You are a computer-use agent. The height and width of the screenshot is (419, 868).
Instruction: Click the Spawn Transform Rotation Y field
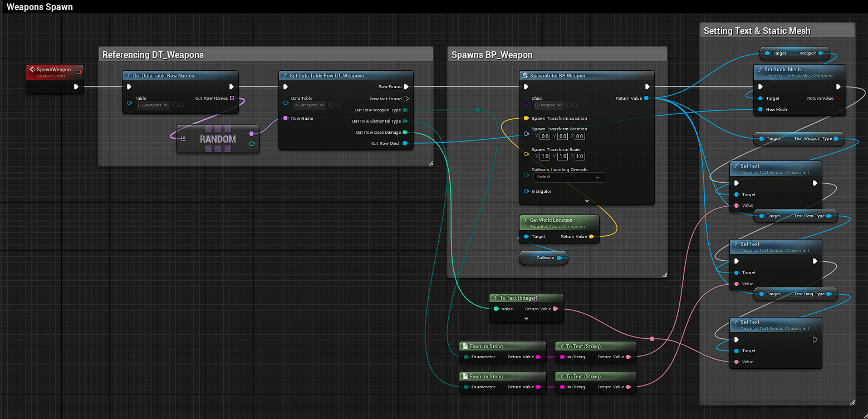point(562,136)
